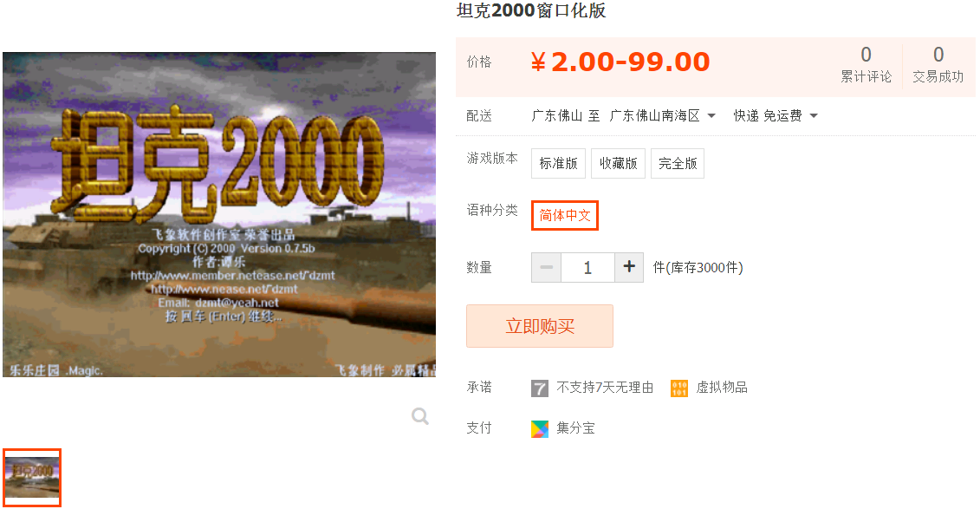Screen dimensions: 980x509
Task: Click the quantity input field
Action: pyautogui.click(x=587, y=267)
